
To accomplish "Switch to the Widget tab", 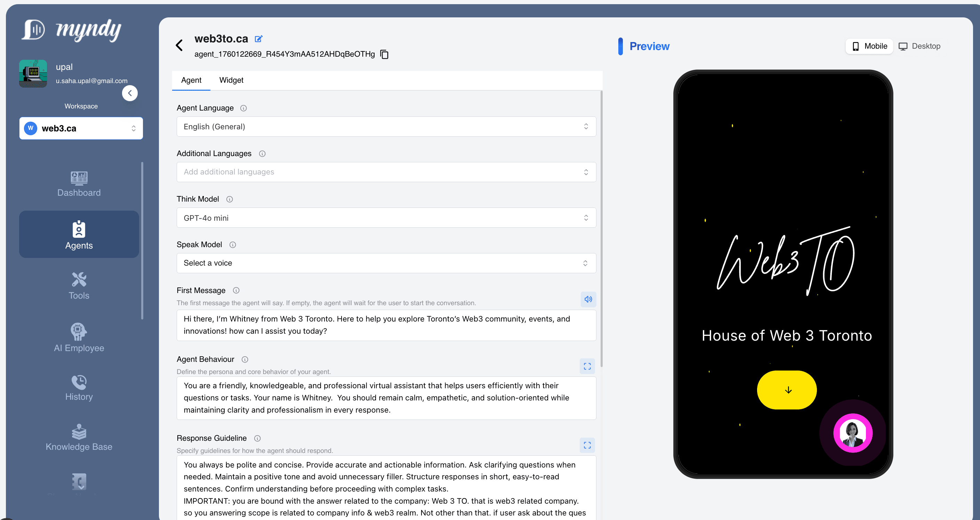I will [231, 80].
